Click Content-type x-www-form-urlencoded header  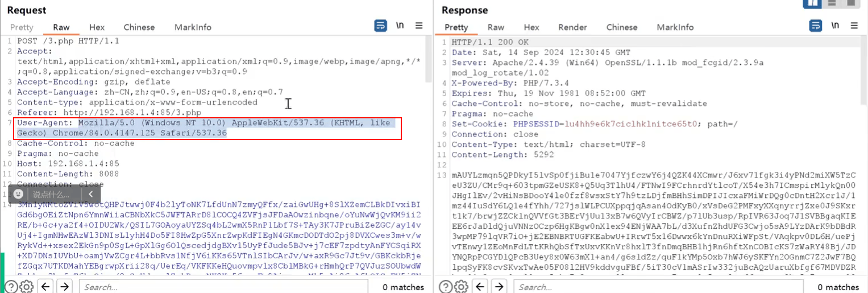pos(137,102)
